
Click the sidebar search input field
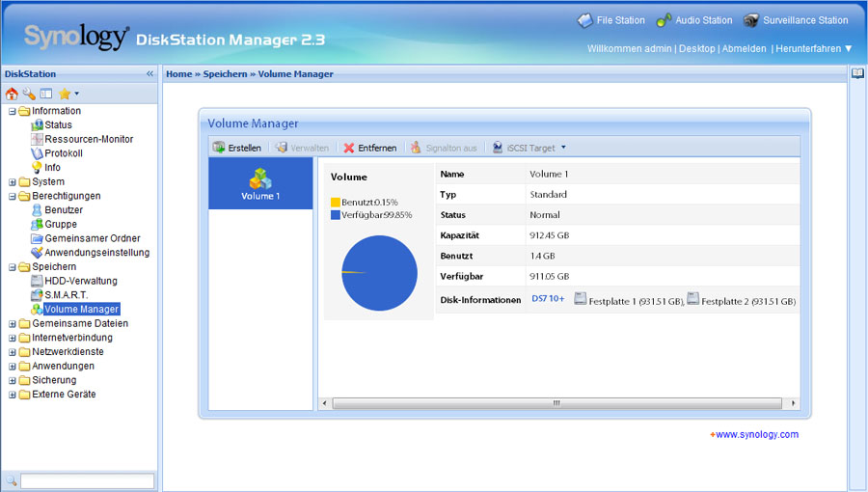[87, 481]
